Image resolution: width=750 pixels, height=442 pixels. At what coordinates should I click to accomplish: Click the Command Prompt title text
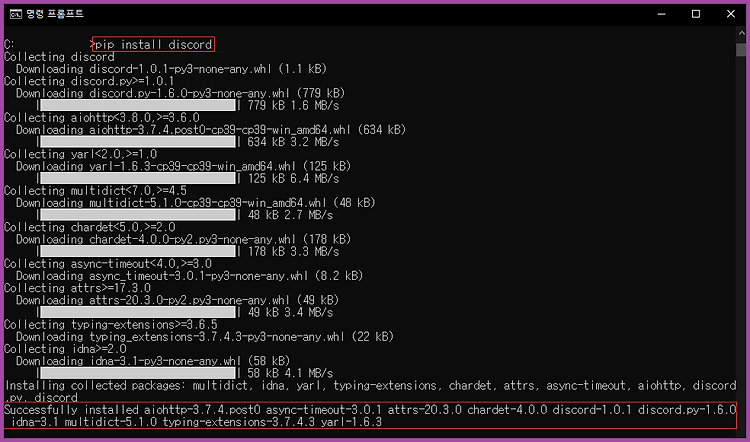[x=55, y=14]
